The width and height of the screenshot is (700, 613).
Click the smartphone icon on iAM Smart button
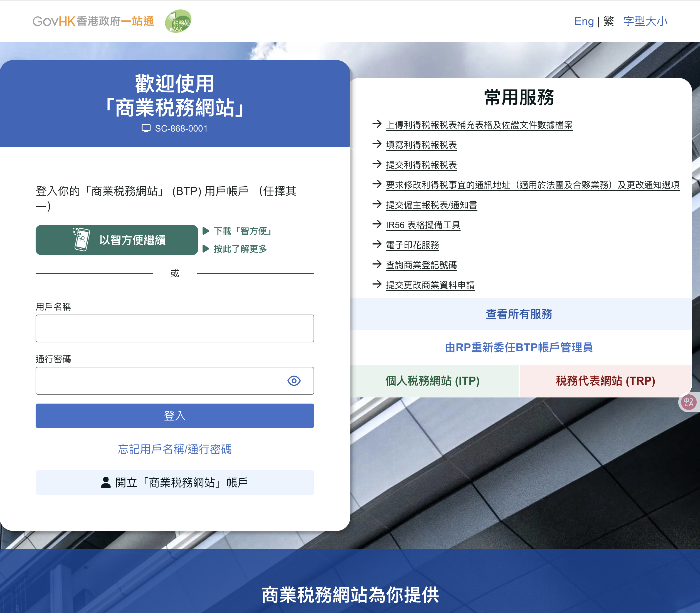[82, 239]
